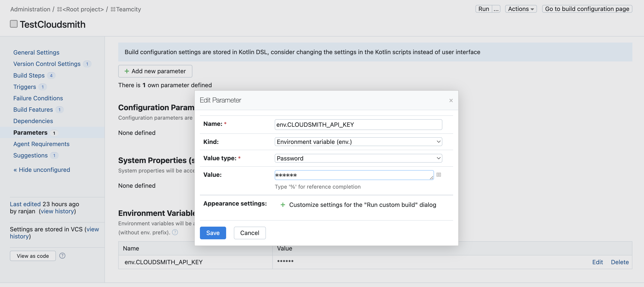Click the parameter Name input field

358,124
